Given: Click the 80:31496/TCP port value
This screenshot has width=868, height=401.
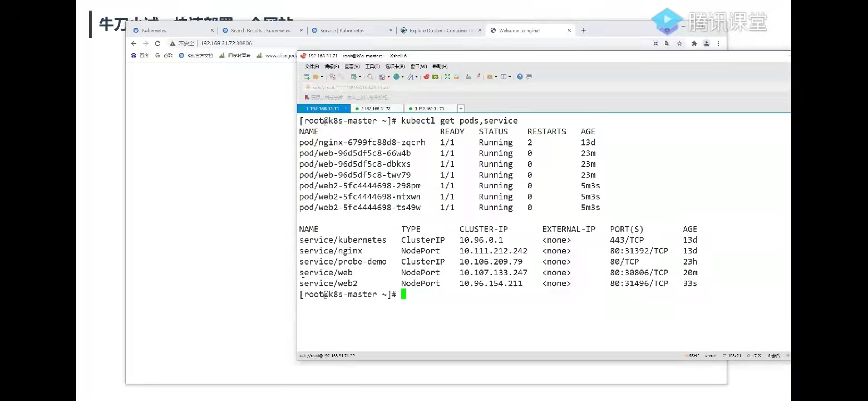Looking at the screenshot, I should click(639, 283).
